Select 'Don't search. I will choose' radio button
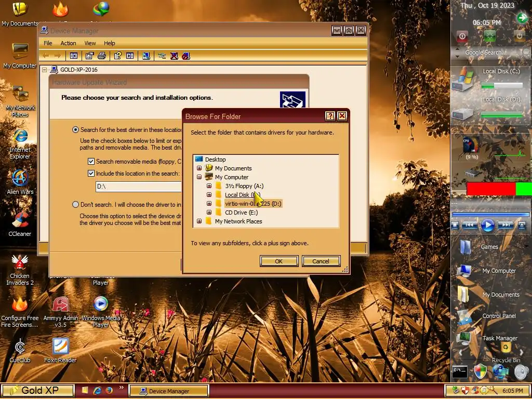This screenshot has width=532, height=399. click(75, 205)
